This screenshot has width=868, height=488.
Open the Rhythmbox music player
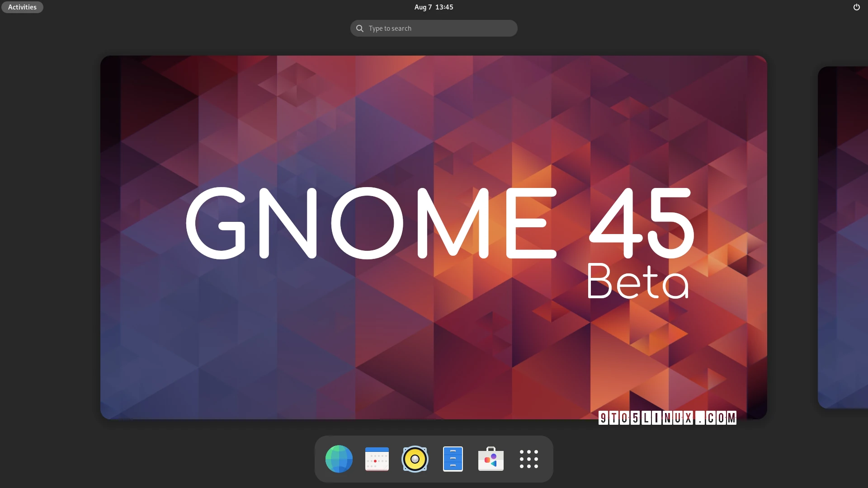click(415, 459)
